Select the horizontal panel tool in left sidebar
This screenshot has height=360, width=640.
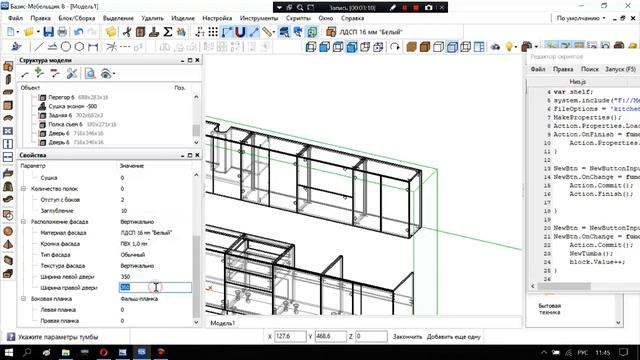pos(8,92)
